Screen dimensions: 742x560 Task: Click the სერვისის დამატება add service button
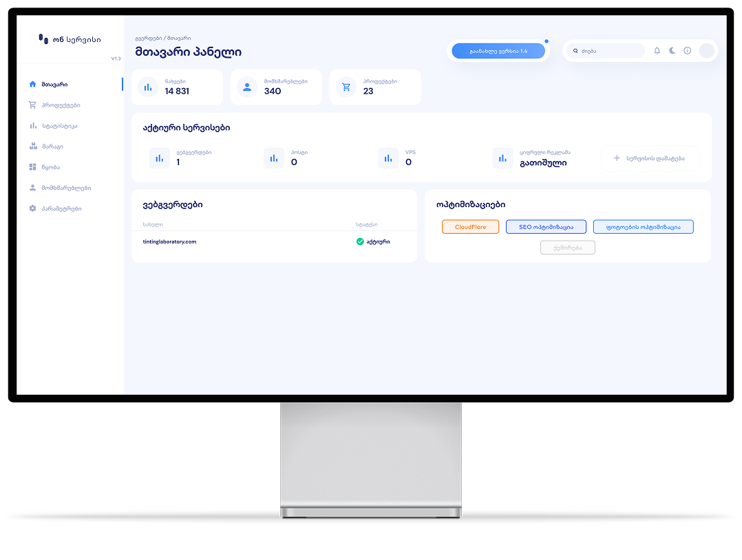point(650,158)
